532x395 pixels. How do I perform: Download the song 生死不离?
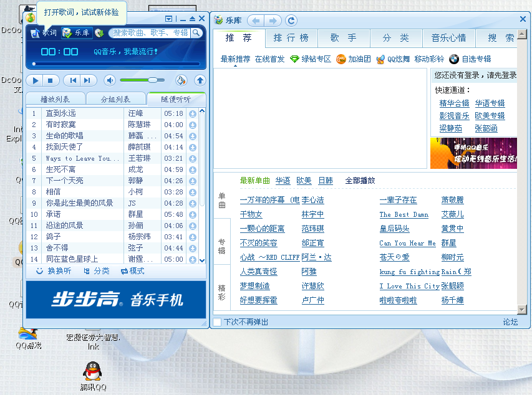193,170
